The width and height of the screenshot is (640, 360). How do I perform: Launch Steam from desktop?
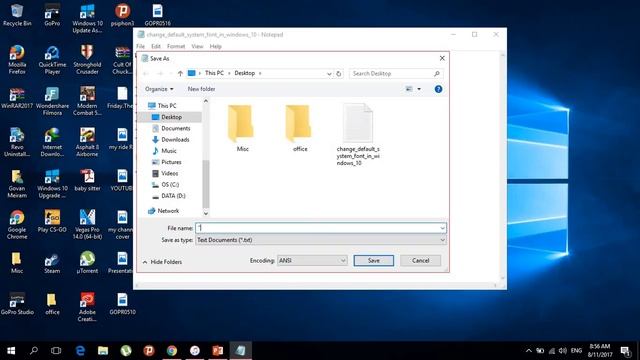click(x=52, y=262)
